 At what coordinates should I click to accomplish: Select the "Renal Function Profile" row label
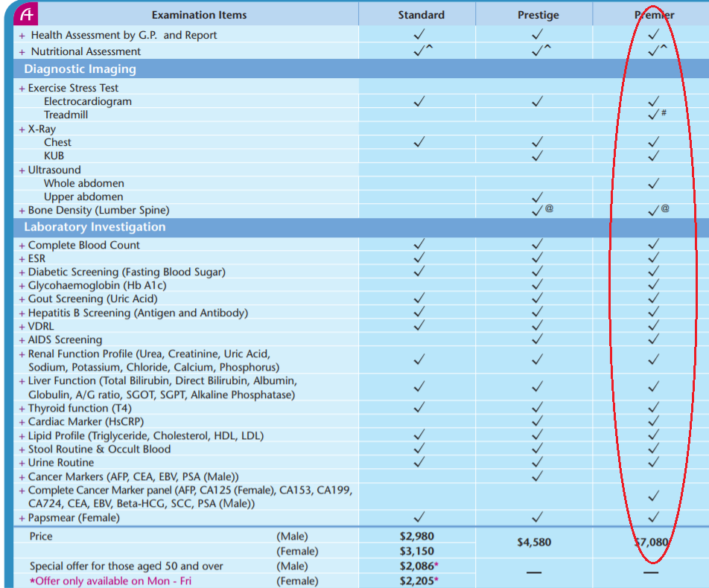[x=153, y=360]
